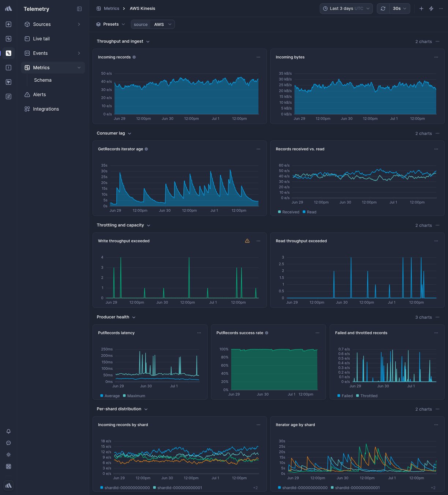The image size is (448, 495).
Task: Open the alert square icon in left rail
Action: click(8, 67)
